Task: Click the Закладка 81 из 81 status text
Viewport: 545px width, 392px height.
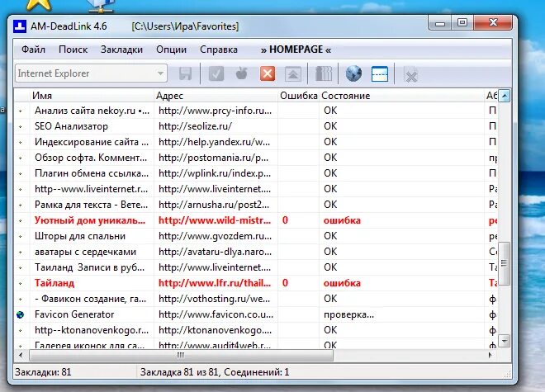Action: pyautogui.click(x=178, y=372)
